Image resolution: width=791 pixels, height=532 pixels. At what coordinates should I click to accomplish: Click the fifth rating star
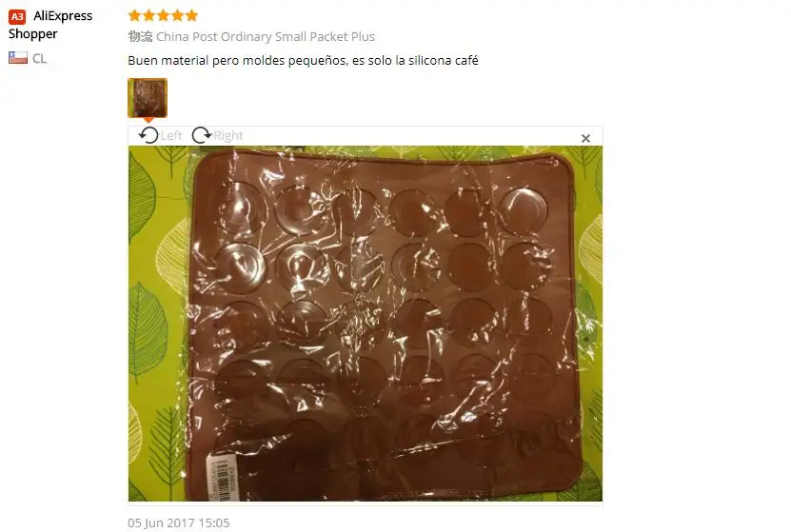[191, 15]
